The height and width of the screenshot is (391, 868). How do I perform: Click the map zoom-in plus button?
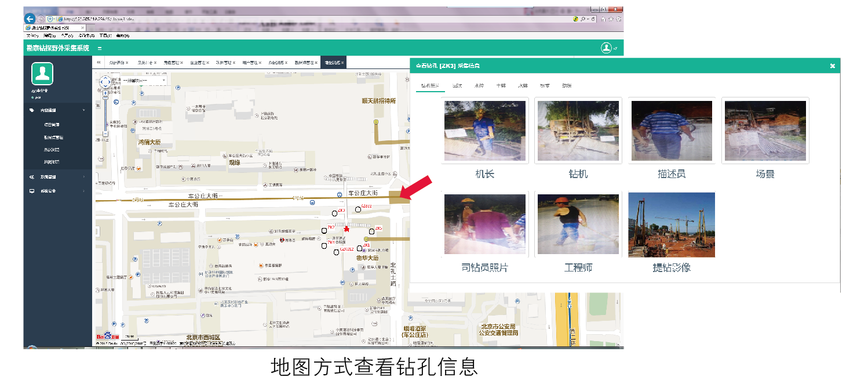point(105,92)
